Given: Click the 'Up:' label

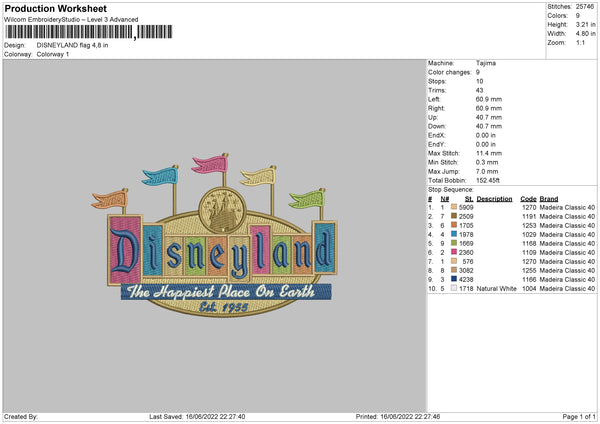Looking at the screenshot, I should (x=433, y=117).
